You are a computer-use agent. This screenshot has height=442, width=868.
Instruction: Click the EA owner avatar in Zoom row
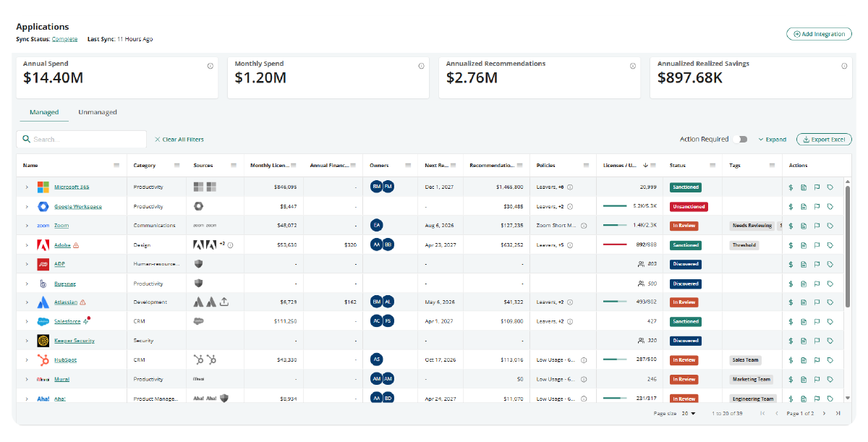[376, 225]
